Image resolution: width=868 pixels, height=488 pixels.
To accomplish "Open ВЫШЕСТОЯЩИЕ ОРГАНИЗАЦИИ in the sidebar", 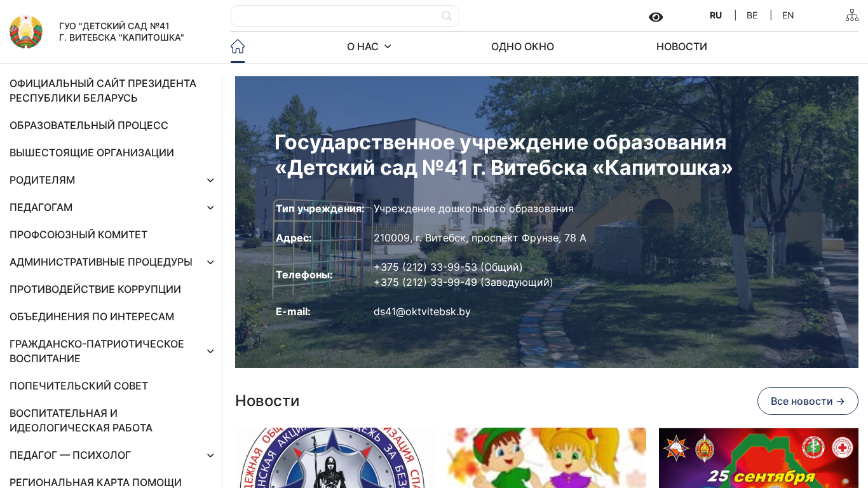I will click(92, 152).
